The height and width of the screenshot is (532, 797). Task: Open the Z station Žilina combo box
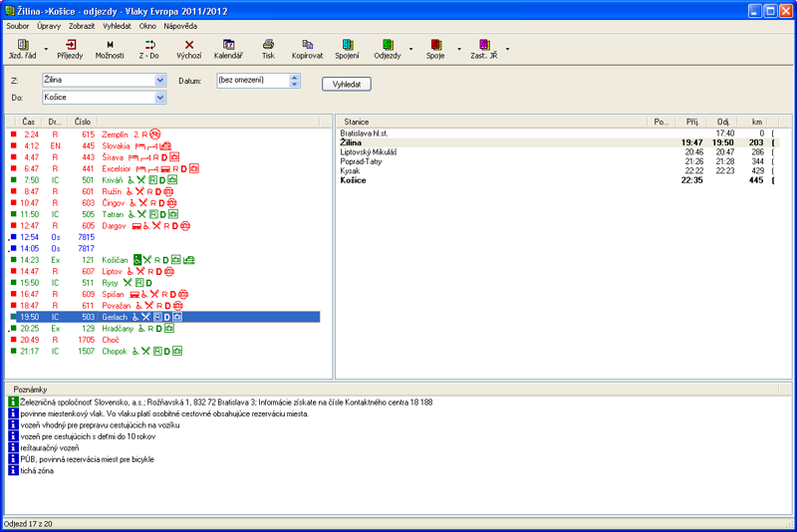(160, 78)
